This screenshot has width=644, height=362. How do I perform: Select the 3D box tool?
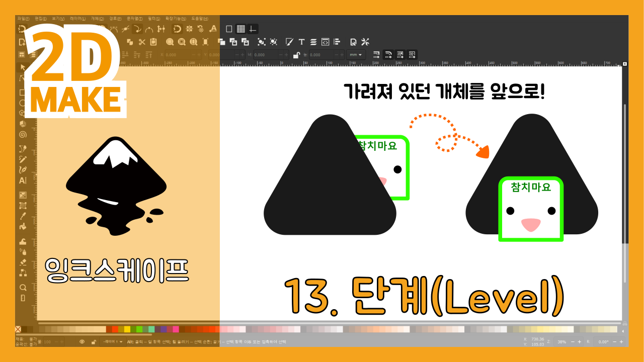23,123
